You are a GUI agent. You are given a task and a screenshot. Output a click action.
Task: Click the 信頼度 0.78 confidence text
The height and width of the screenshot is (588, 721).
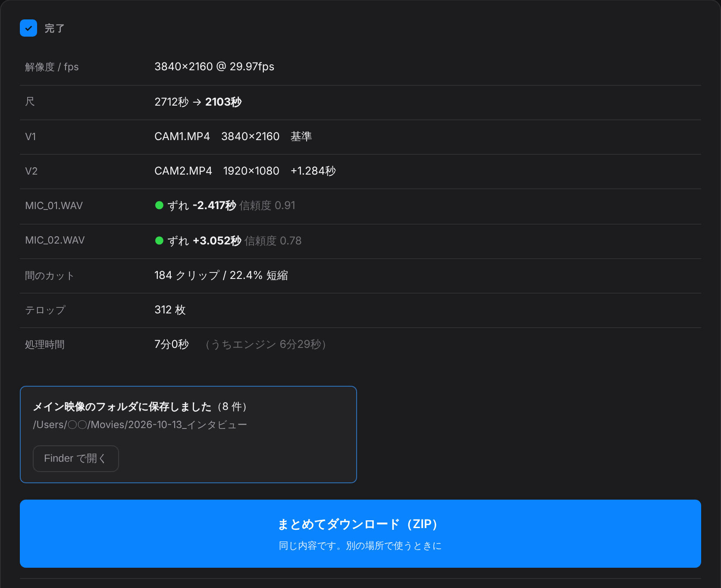pyautogui.click(x=273, y=241)
